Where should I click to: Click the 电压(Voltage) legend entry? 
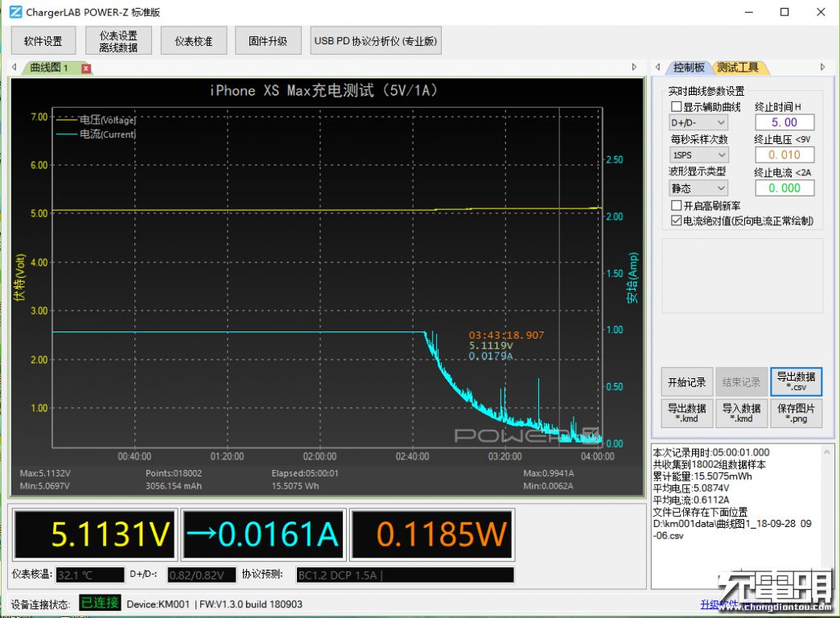click(x=97, y=120)
